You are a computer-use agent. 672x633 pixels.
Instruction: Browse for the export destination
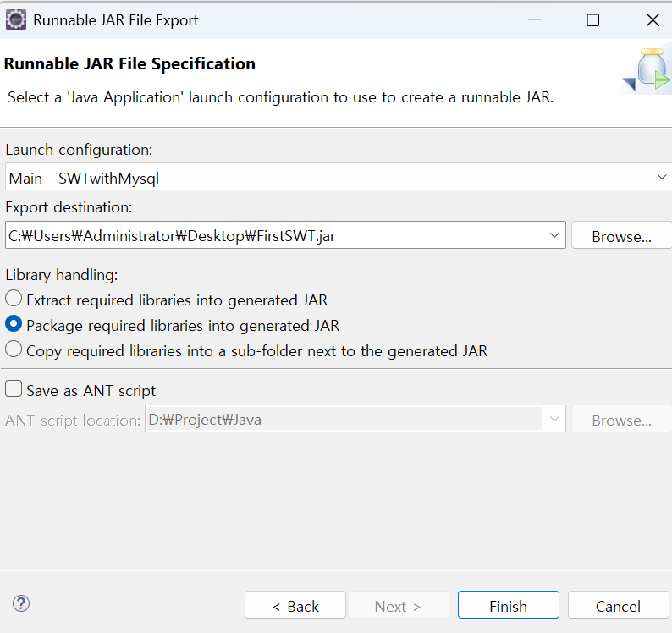(621, 236)
